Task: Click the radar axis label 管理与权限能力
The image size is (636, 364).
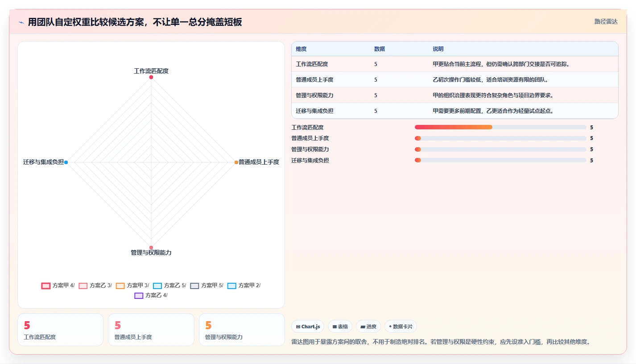Action: click(151, 253)
